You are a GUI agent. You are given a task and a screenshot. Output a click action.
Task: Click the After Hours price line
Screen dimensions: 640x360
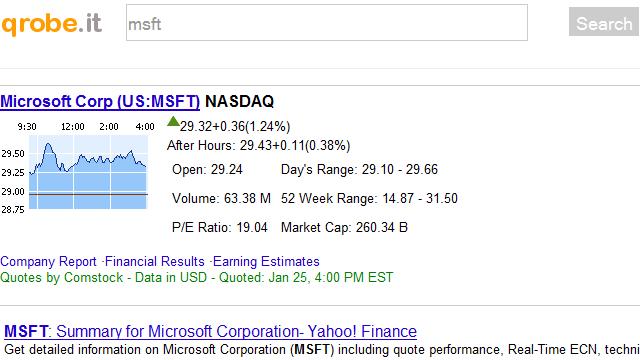point(258,146)
